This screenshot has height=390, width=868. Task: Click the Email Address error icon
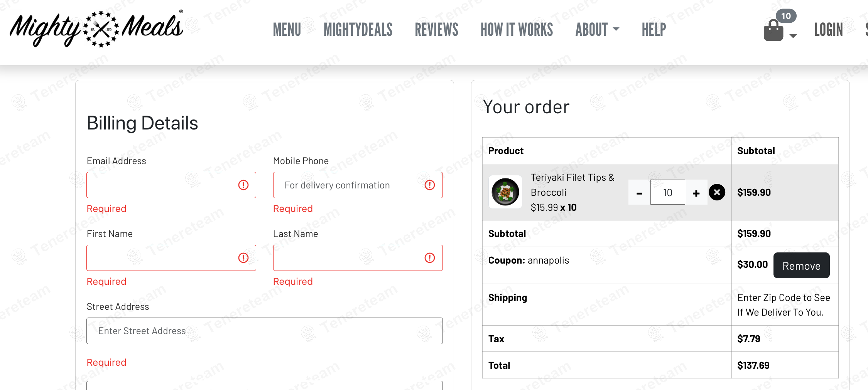click(x=243, y=185)
